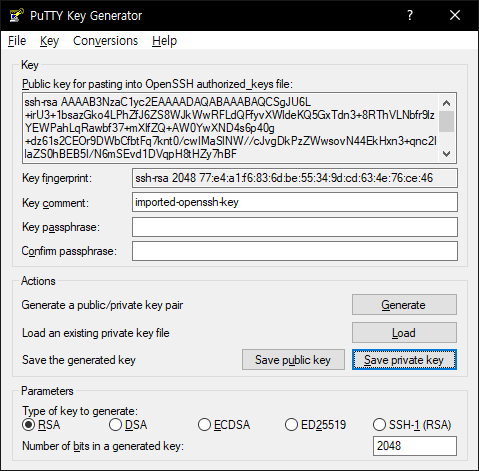Click the Load button
Viewport: 479px width, 471px height.
404,333
